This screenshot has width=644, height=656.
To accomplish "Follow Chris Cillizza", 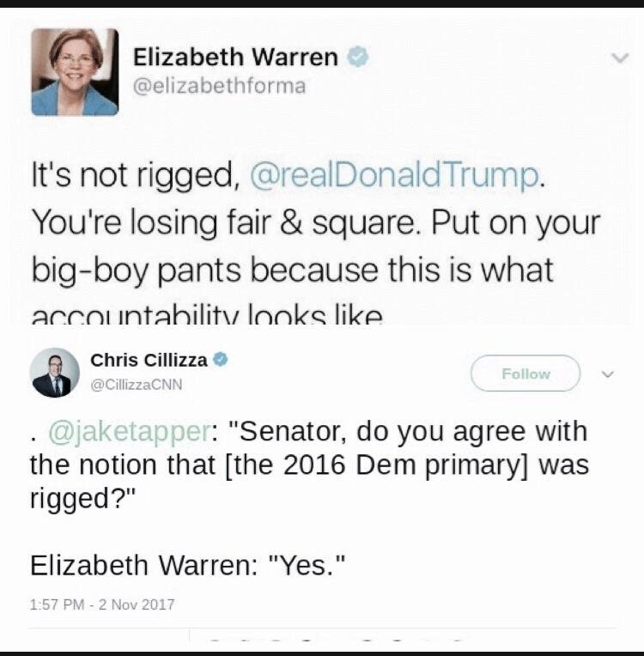I will [526, 374].
